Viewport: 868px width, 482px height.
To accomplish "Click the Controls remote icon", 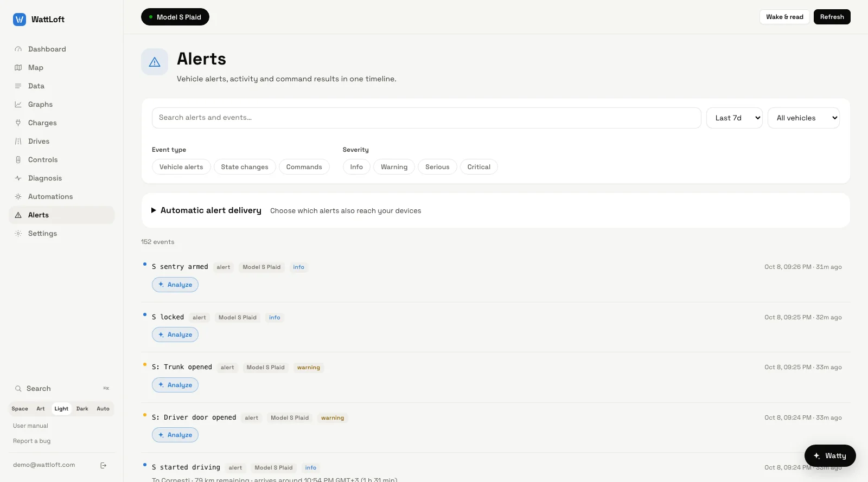I will 18,160.
